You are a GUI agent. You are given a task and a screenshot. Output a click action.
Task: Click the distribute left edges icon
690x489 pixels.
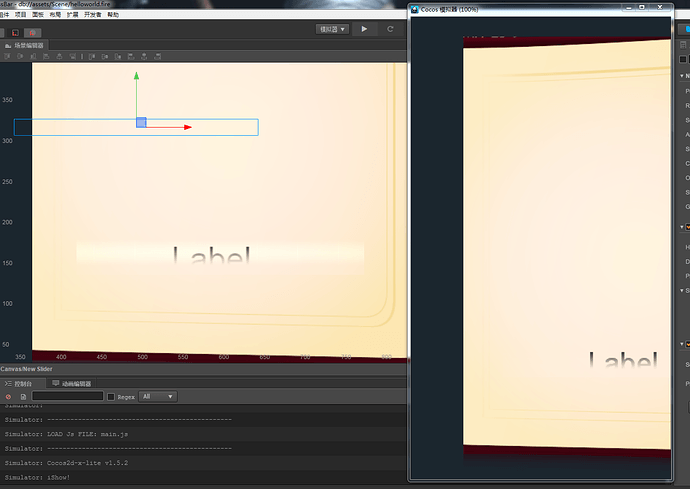(x=131, y=56)
